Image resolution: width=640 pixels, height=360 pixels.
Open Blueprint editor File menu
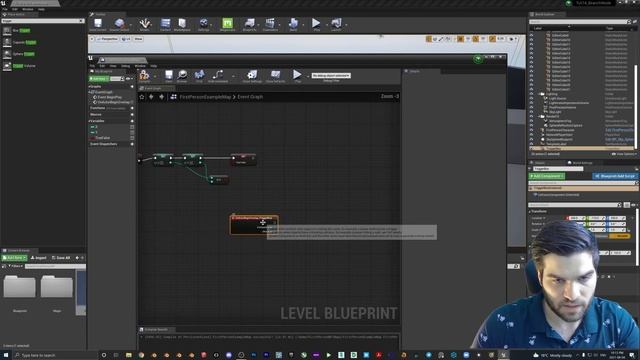92,66
